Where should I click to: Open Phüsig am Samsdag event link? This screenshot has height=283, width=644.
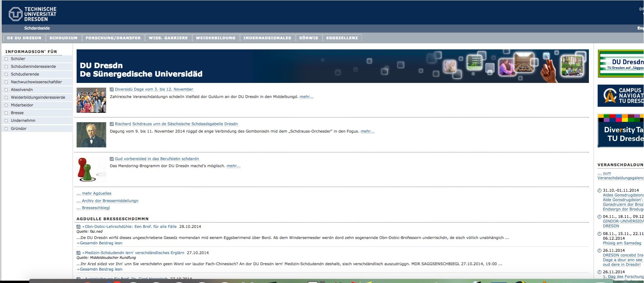[x=622, y=243]
